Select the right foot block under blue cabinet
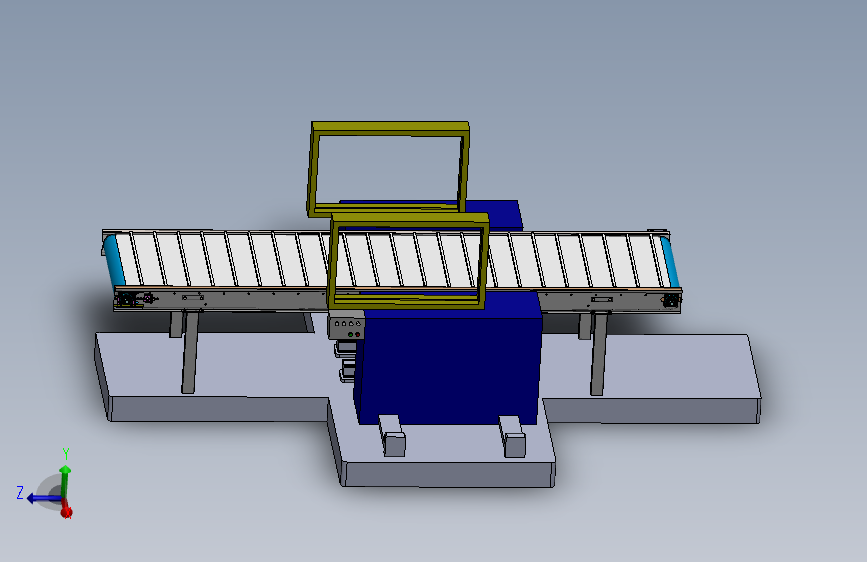The width and height of the screenshot is (867, 562). click(x=513, y=437)
